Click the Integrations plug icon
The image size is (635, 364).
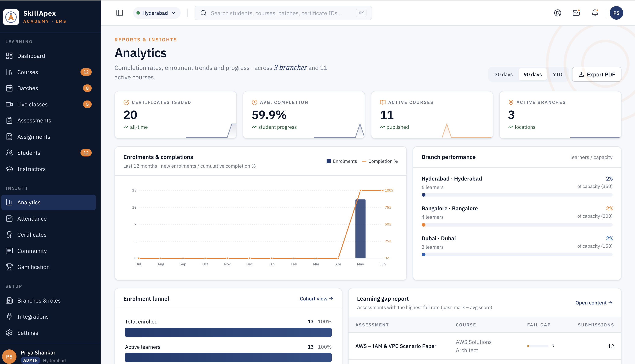pyautogui.click(x=9, y=316)
